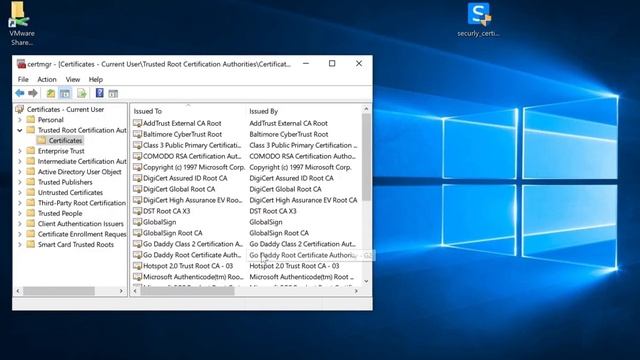Click the Up one level folder icon
The image size is (640, 360).
(51, 93)
